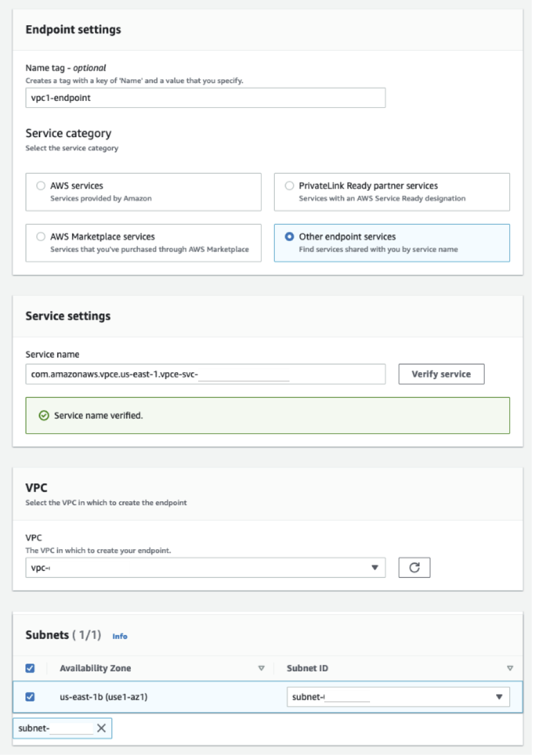
Task: Click the Service name verified banner
Action: pyautogui.click(x=268, y=414)
